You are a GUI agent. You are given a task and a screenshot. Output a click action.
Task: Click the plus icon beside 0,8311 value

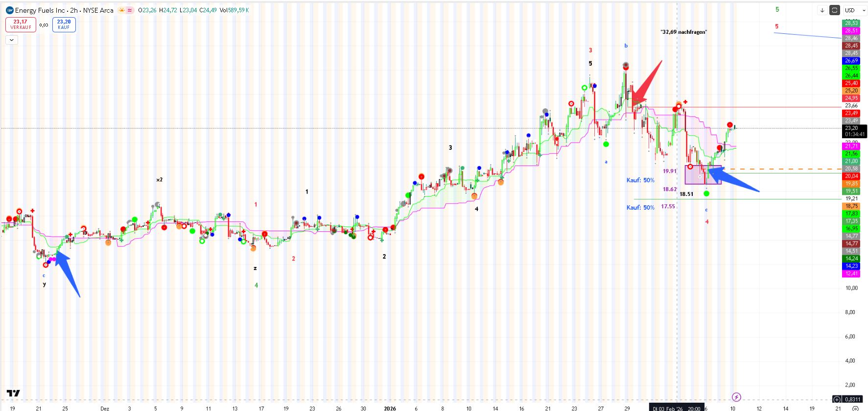837,399
